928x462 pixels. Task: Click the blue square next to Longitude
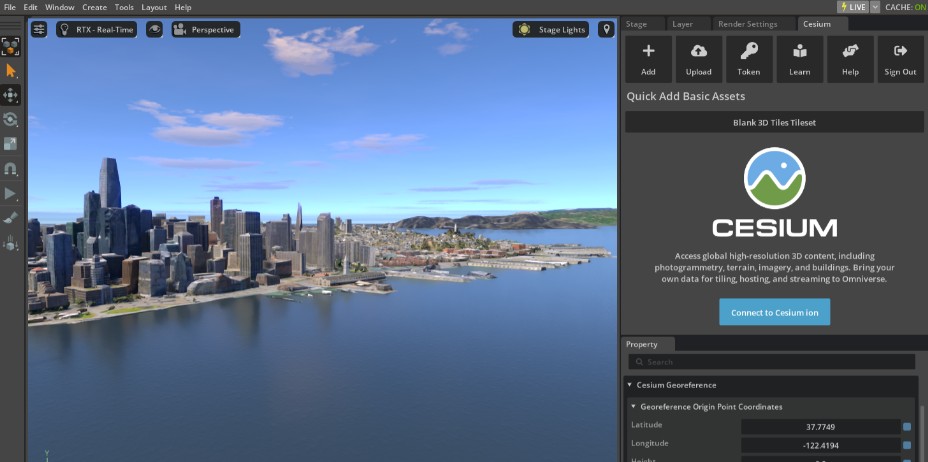click(x=907, y=445)
